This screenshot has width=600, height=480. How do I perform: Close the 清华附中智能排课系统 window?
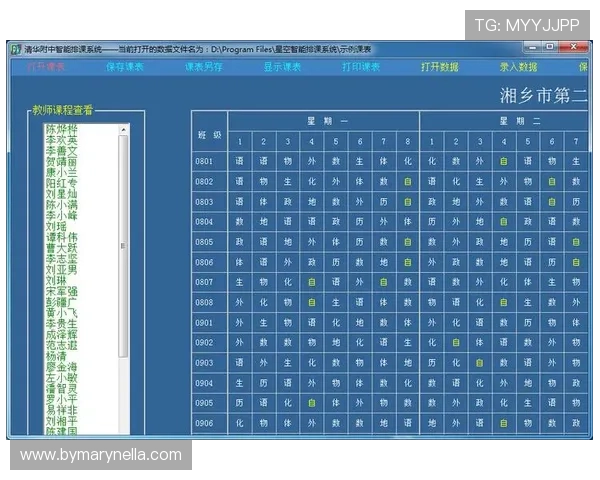(573, 47)
